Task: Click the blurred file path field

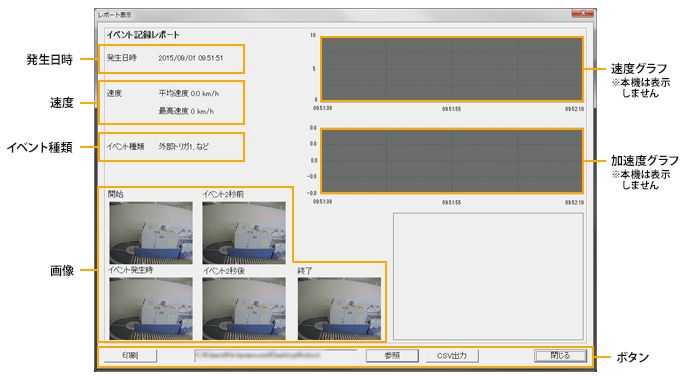Action: point(275,355)
